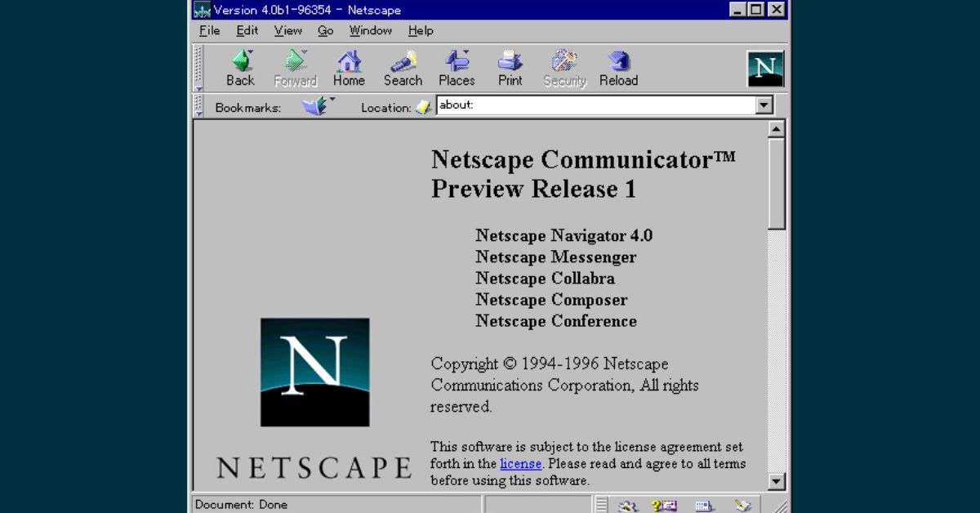Click the 'Netscape Composer' text
This screenshot has width=980, height=513.
551,300
